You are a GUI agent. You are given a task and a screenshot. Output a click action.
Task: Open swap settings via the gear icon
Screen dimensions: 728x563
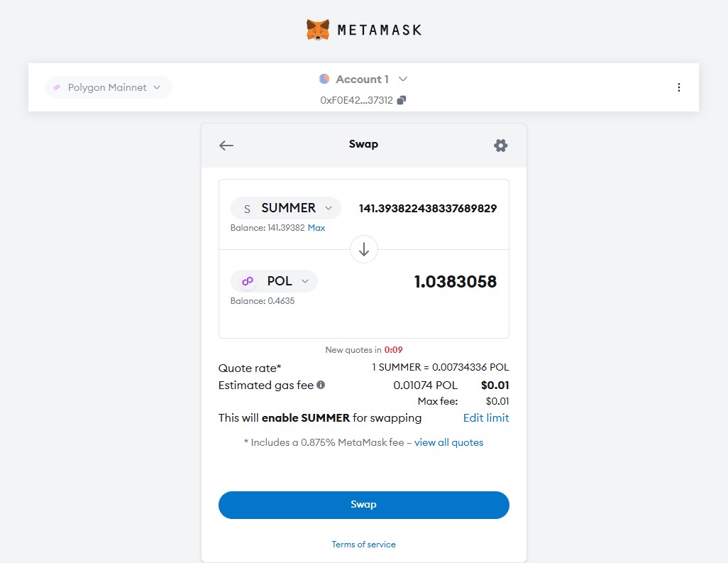click(500, 146)
